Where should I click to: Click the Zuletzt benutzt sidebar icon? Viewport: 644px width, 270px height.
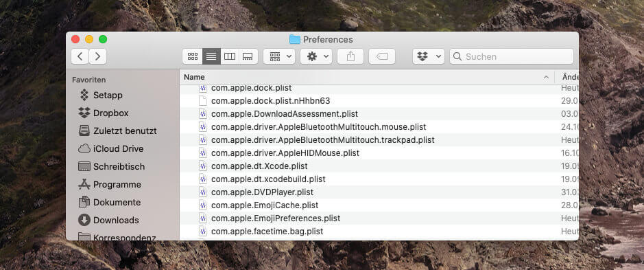(84, 131)
